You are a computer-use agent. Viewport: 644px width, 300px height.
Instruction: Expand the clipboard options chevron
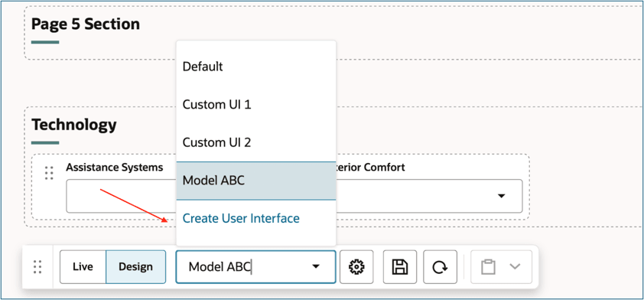pyautogui.click(x=515, y=266)
